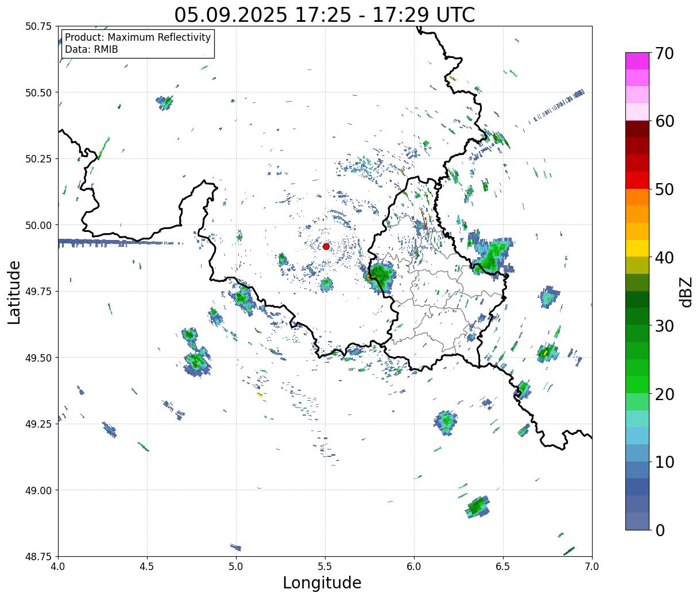
Task: Click the colorbar tick label '70'
Action: click(x=664, y=53)
